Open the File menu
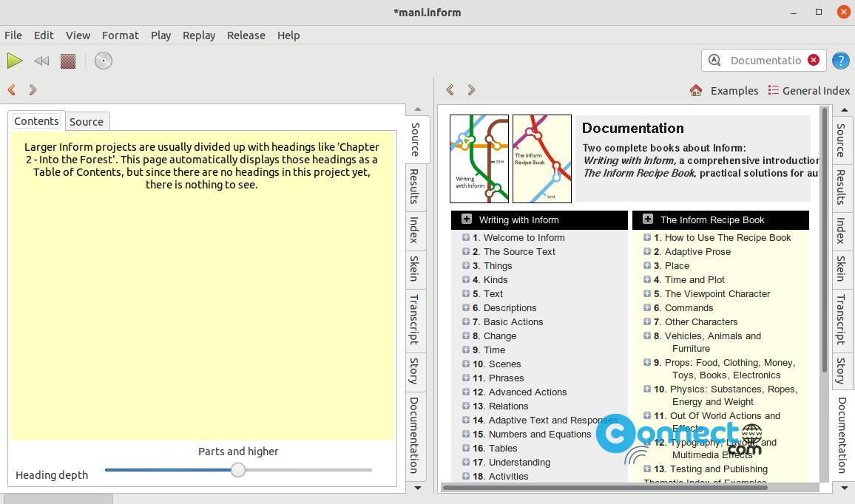 (x=13, y=35)
